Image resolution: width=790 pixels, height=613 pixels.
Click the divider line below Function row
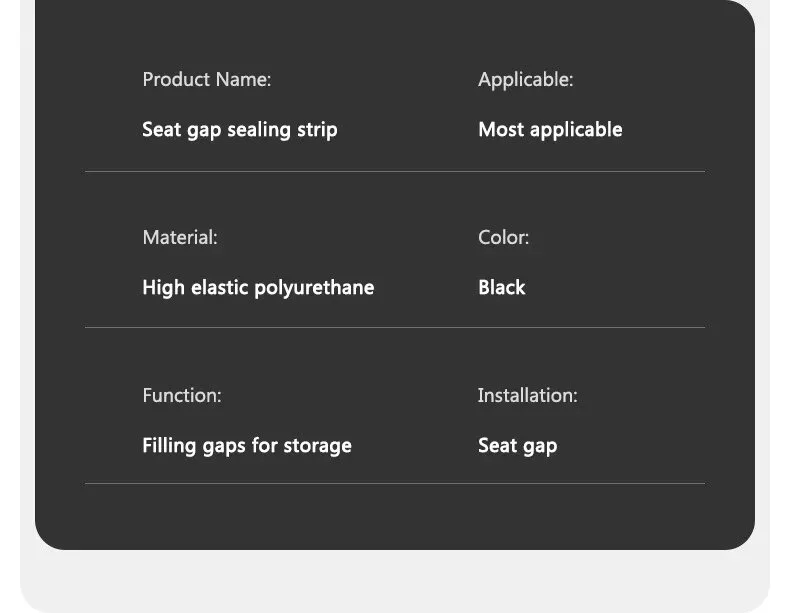tap(395, 484)
